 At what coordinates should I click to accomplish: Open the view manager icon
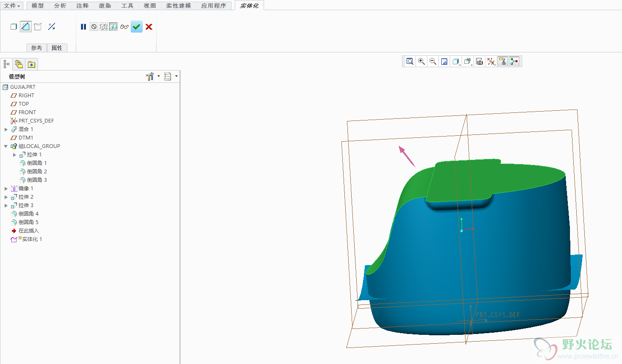click(479, 61)
